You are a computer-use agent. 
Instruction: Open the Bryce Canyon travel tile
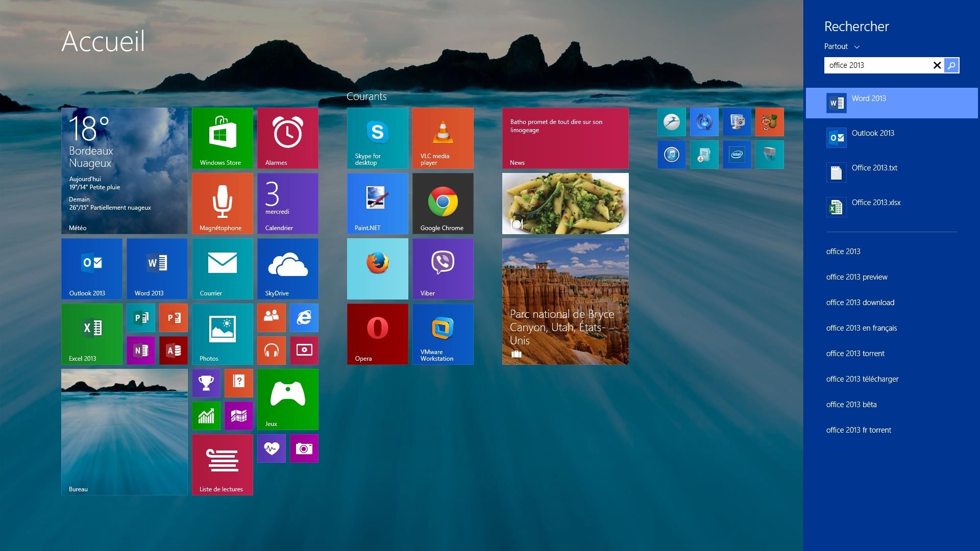point(566,302)
